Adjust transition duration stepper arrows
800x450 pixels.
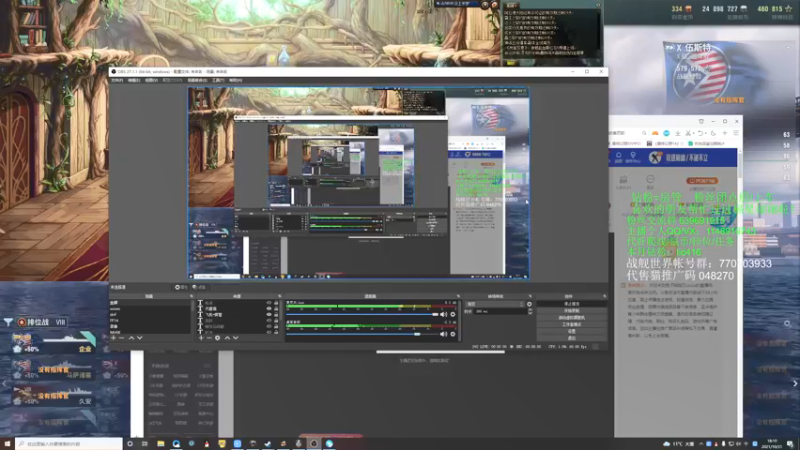tap(530, 311)
